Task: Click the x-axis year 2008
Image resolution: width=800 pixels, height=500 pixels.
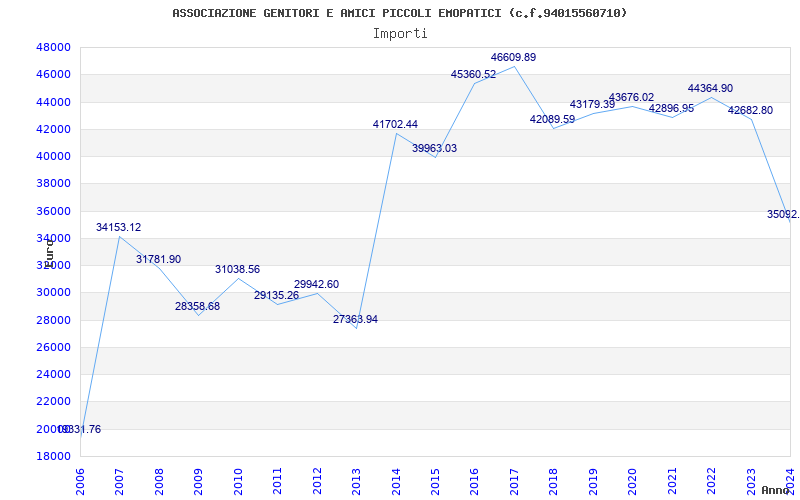Action: [x=159, y=481]
